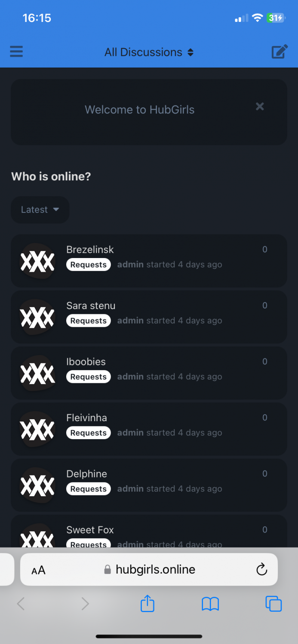Select the Requests tag under Delphine

pos(89,489)
